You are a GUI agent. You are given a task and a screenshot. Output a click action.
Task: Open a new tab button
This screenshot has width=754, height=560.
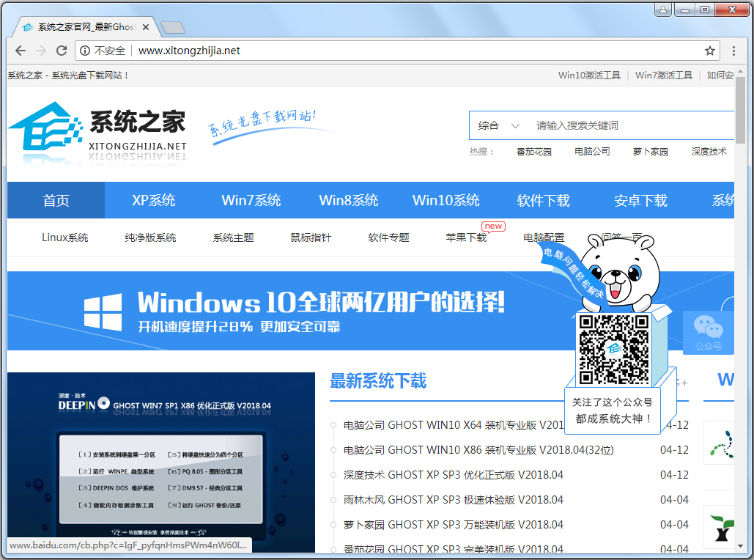(x=173, y=28)
